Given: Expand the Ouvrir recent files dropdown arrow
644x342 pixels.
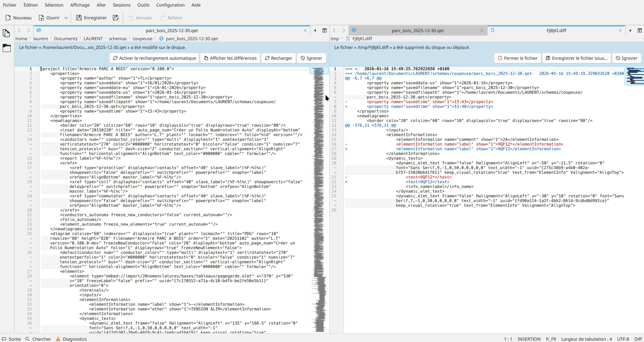Looking at the screenshot, I should [66, 18].
